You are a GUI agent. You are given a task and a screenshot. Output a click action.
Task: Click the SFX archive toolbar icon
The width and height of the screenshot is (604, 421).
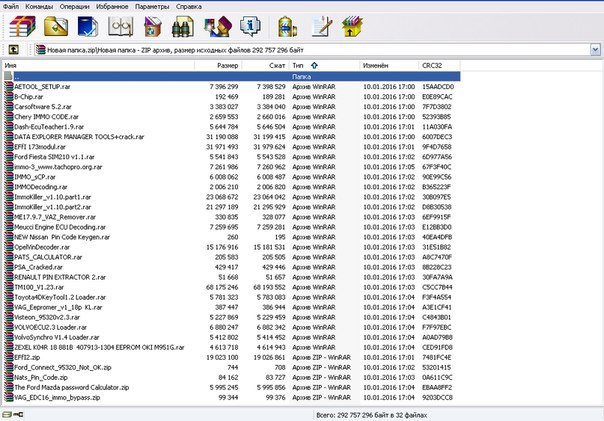coord(352,27)
